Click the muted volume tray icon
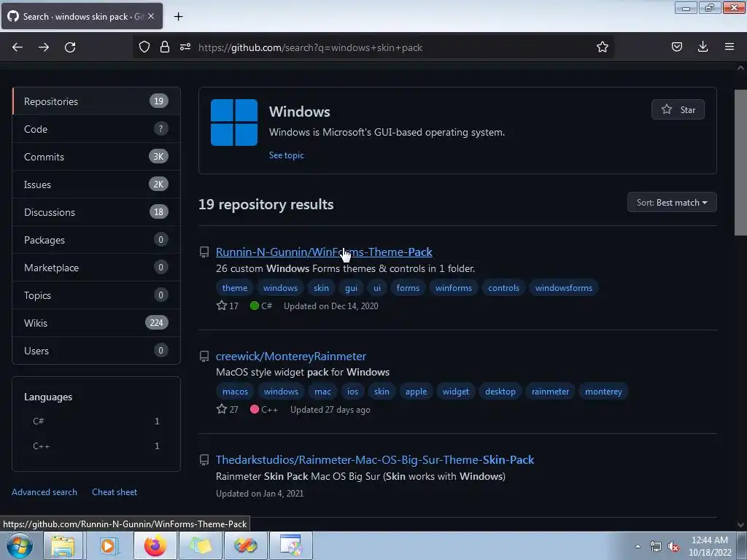 click(x=673, y=546)
